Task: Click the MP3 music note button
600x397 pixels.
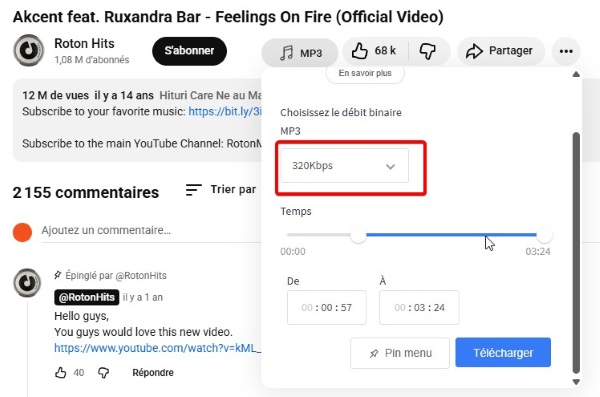Action: (300, 52)
